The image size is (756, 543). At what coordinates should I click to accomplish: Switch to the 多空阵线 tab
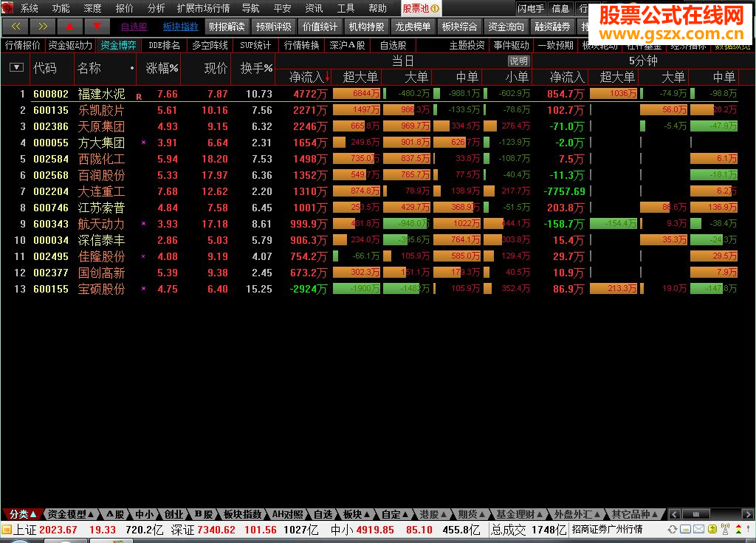point(210,45)
